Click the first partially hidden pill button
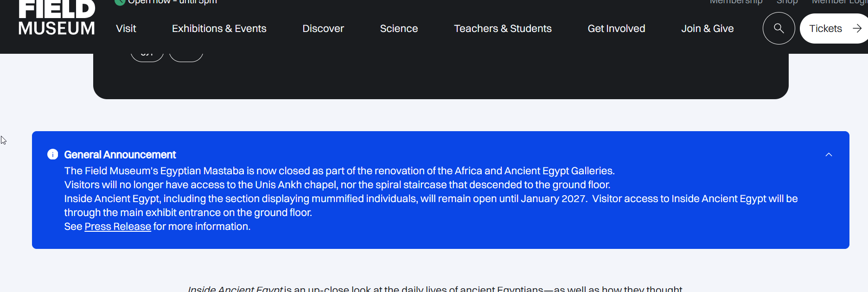The width and height of the screenshot is (868, 292). [x=147, y=57]
